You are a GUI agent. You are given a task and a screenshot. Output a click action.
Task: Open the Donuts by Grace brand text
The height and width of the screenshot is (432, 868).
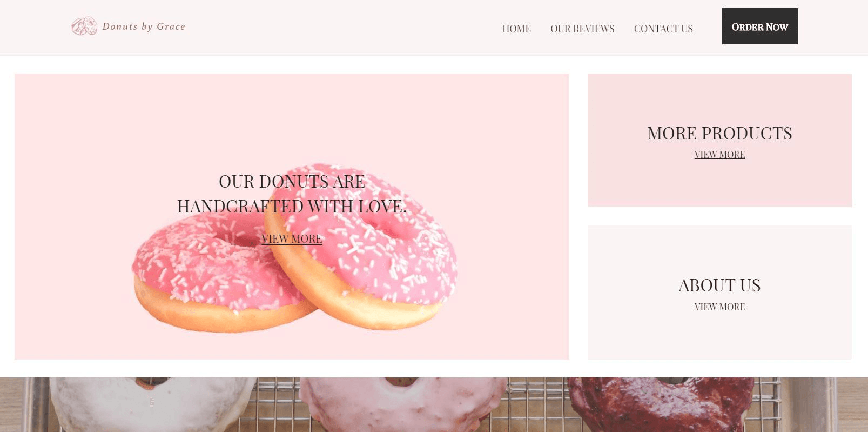[144, 26]
